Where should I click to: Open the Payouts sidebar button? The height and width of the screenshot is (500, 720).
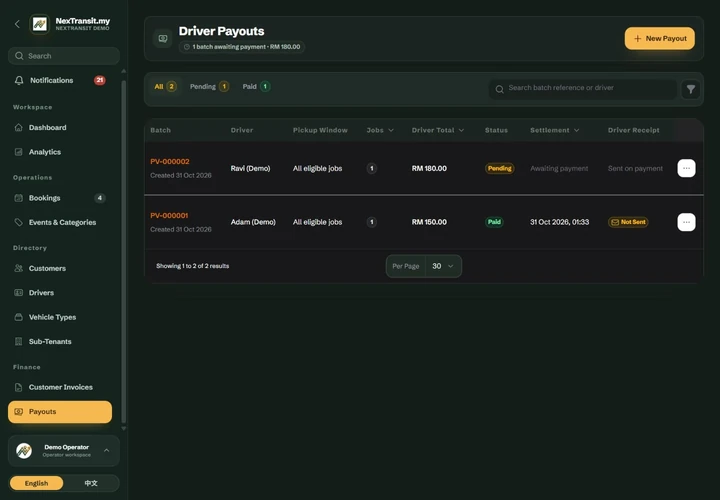coord(60,412)
